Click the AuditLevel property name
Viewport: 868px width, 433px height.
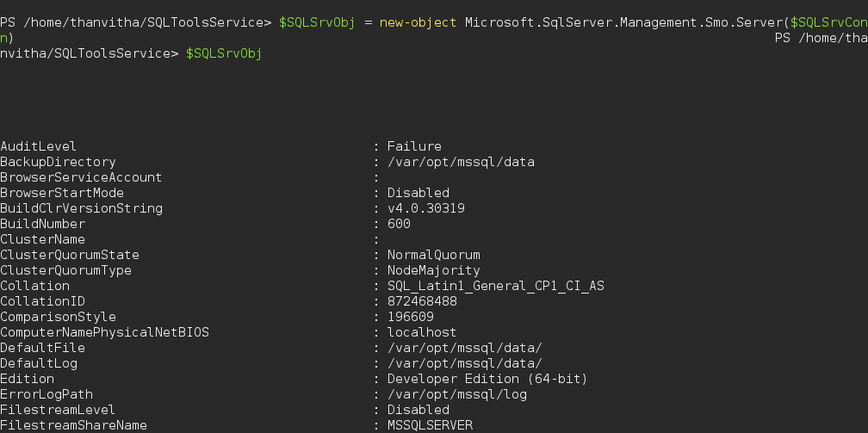click(39, 146)
